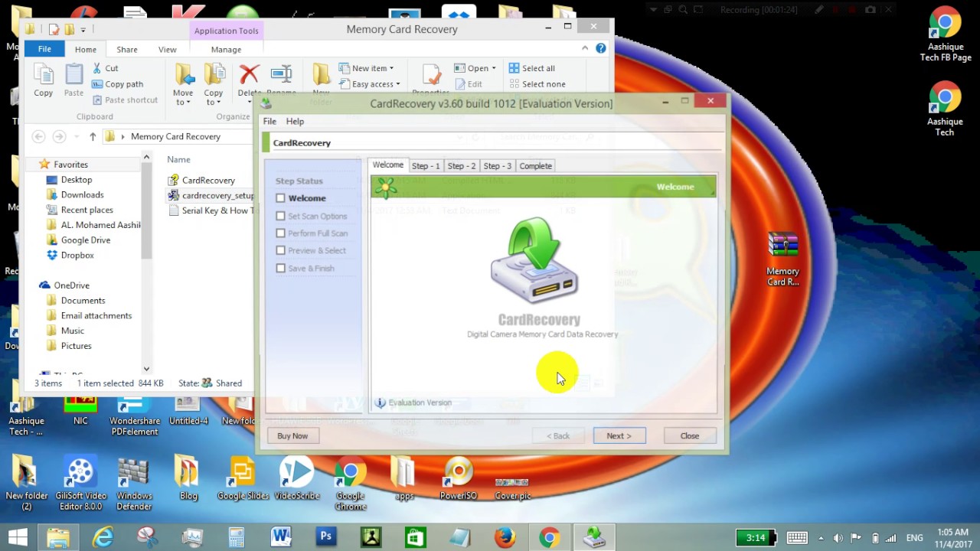Screen dimensions: 980x551
Task: Click the Close button in CardRecovery wizard
Action: click(690, 436)
